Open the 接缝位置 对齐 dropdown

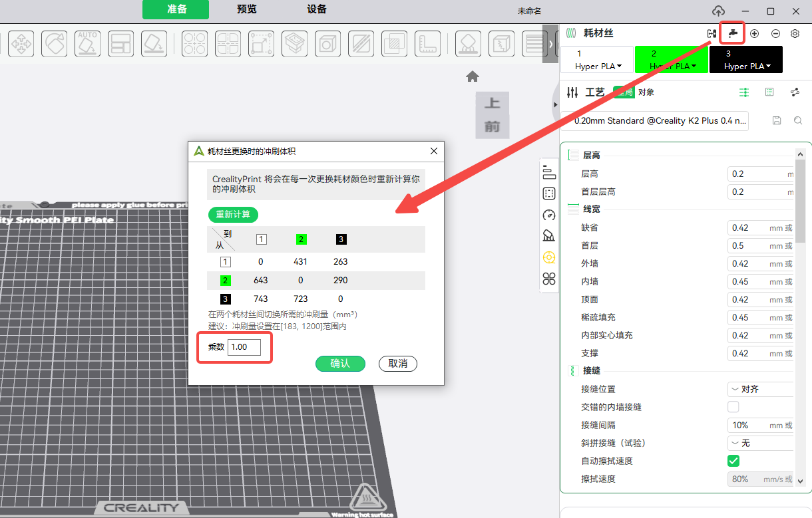[x=761, y=389]
